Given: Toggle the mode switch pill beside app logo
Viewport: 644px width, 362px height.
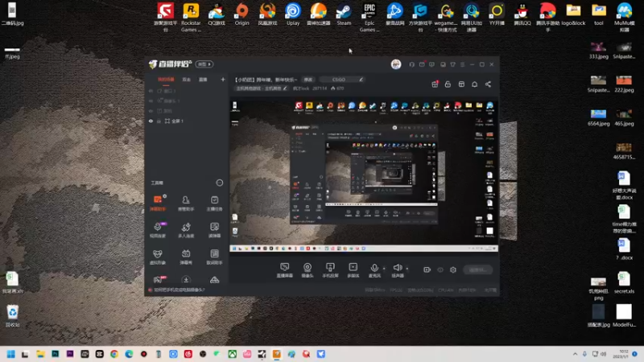Looking at the screenshot, I should (204, 64).
